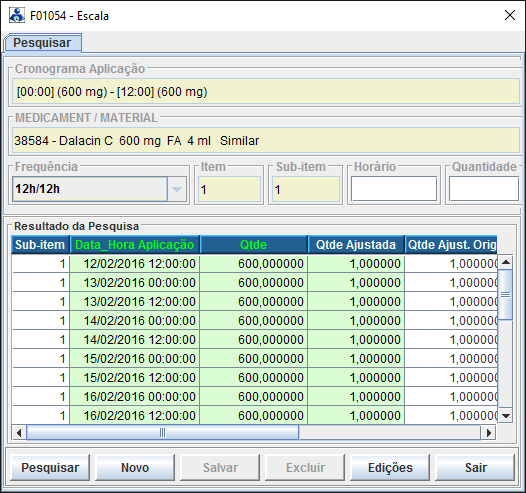Click the horizontal scrollbar right arrow
The image size is (526, 493).
[x=488, y=433]
